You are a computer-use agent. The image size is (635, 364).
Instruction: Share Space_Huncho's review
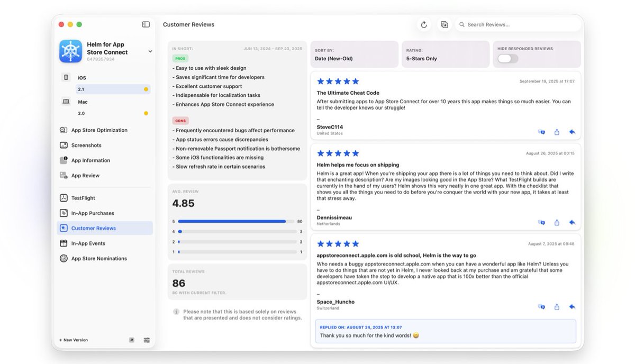pyautogui.click(x=557, y=306)
